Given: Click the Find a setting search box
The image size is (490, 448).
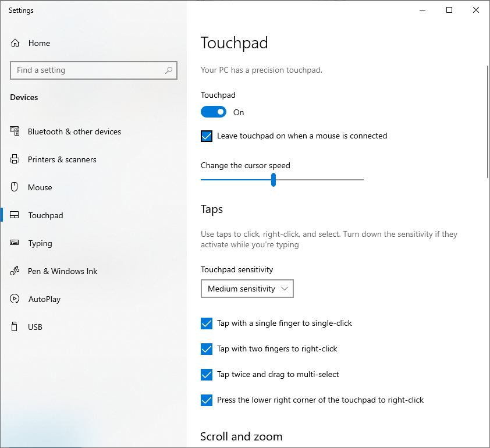Looking at the screenshot, I should pyautogui.click(x=87, y=70).
